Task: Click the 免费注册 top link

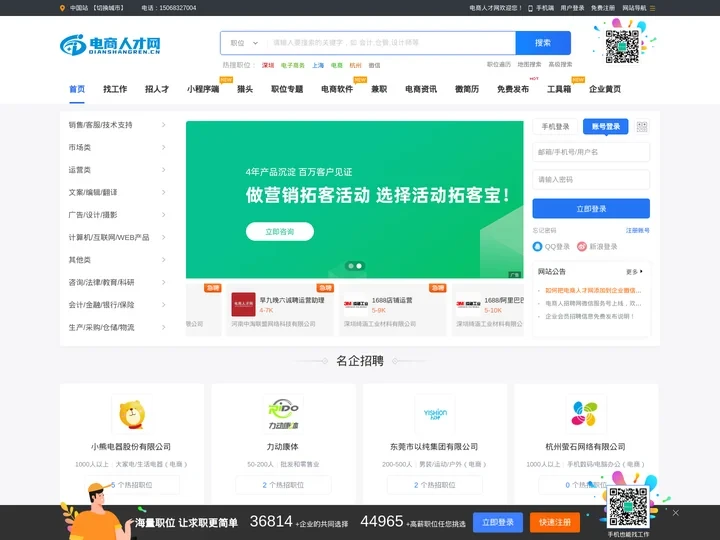Action: [x=602, y=8]
